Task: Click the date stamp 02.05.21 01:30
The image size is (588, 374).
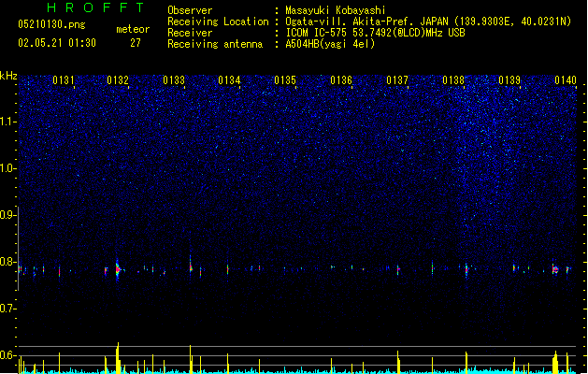Action: (57, 43)
